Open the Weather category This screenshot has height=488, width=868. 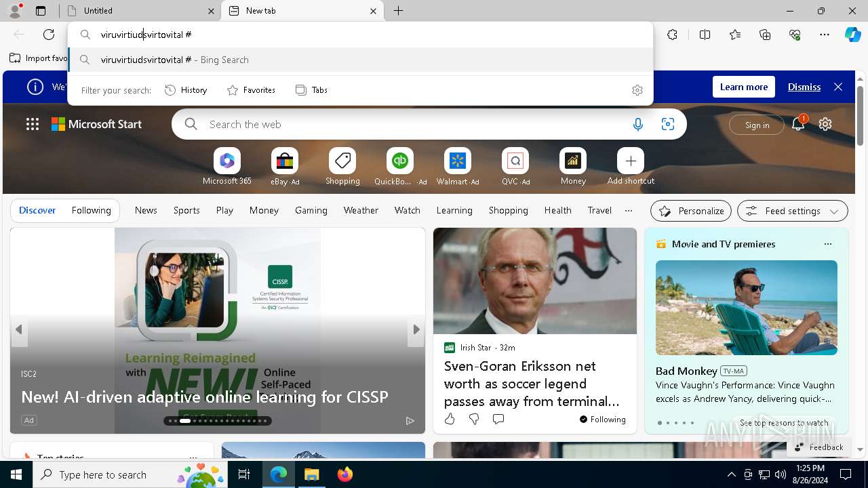[361, 210]
